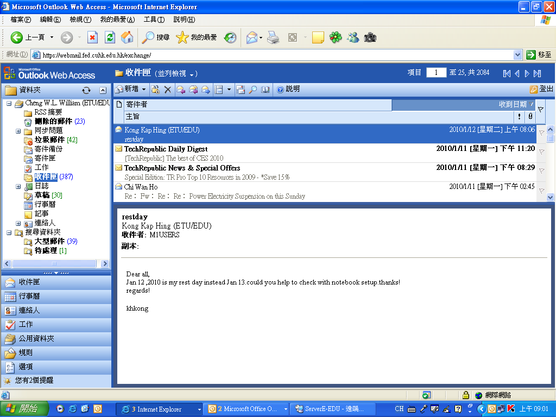Click the OWA search magnifier icon
Image resolution: width=556 pixels, height=417 pixels.
point(253,90)
